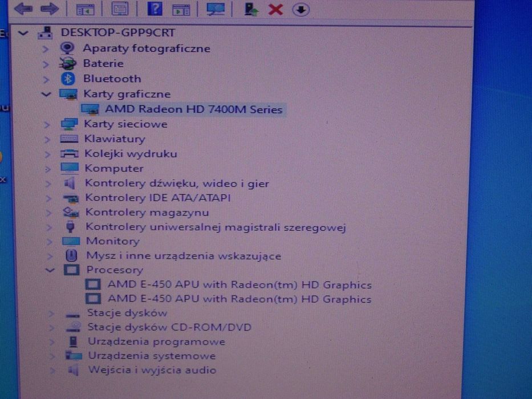Click the download arrow circle icon

click(301, 10)
